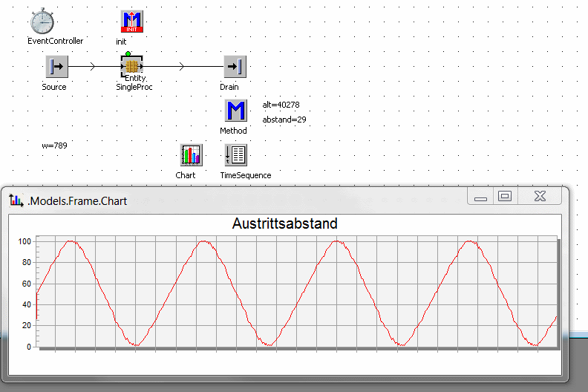Screen dimensions: 588x392
Task: Select the alt=40278 variable
Action: [x=281, y=105]
